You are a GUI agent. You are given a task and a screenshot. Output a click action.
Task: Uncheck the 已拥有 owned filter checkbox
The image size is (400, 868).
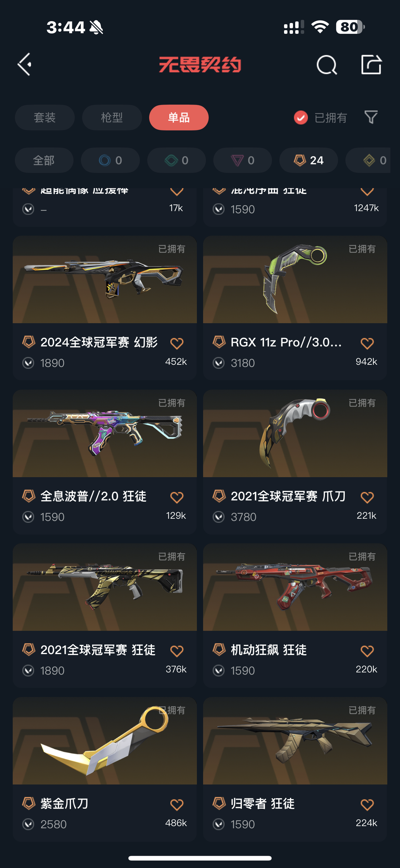301,118
